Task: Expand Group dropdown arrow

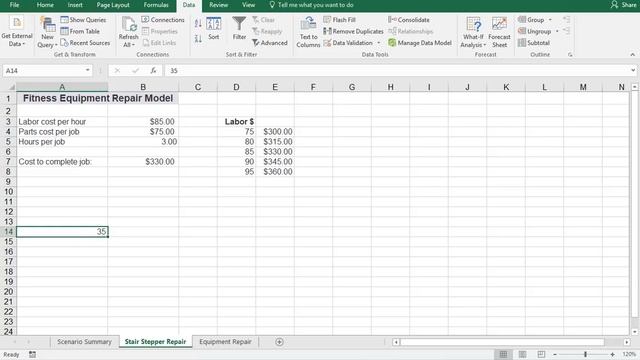Action: click(x=550, y=20)
